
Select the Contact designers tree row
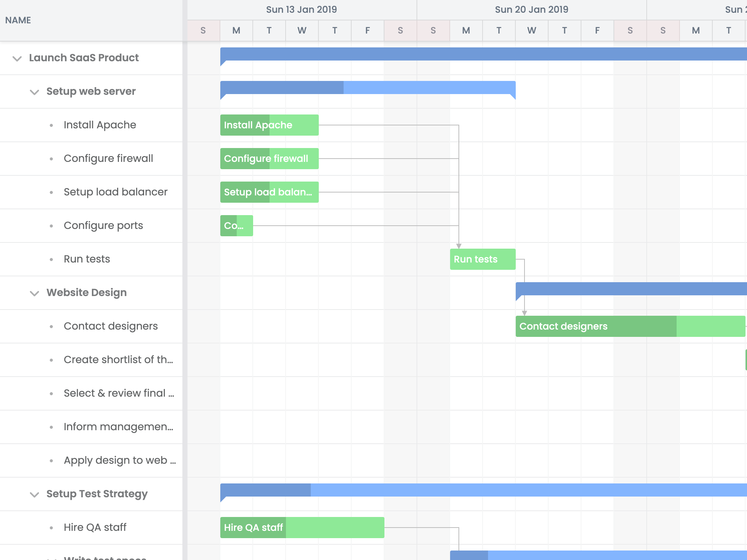pyautogui.click(x=91, y=326)
